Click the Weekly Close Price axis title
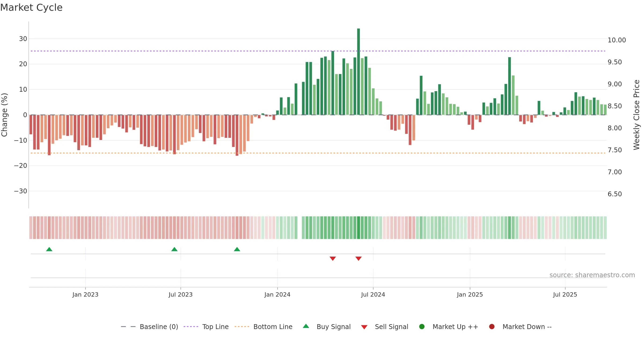Image resolution: width=644 pixels, height=362 pixels. click(636, 115)
